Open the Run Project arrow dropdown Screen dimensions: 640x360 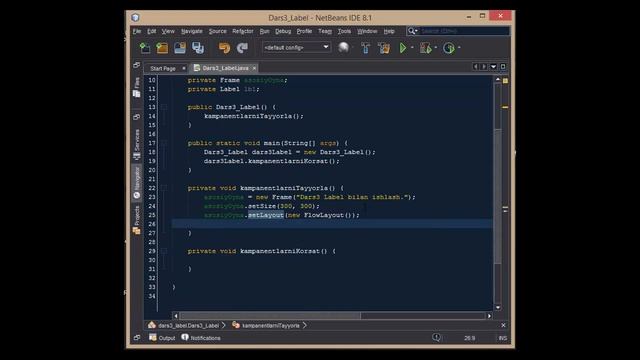(412, 48)
